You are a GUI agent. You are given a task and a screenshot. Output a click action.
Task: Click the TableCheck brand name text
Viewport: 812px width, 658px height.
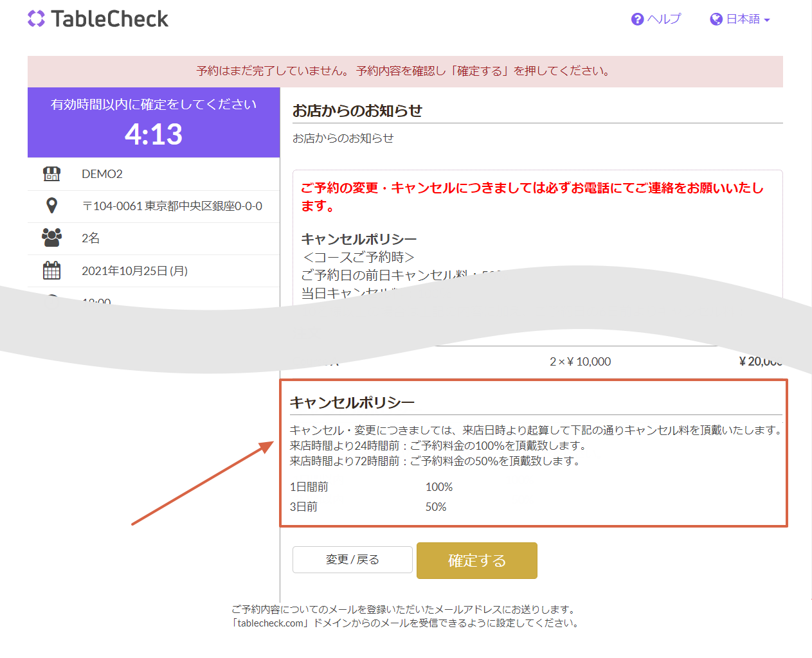tap(109, 19)
